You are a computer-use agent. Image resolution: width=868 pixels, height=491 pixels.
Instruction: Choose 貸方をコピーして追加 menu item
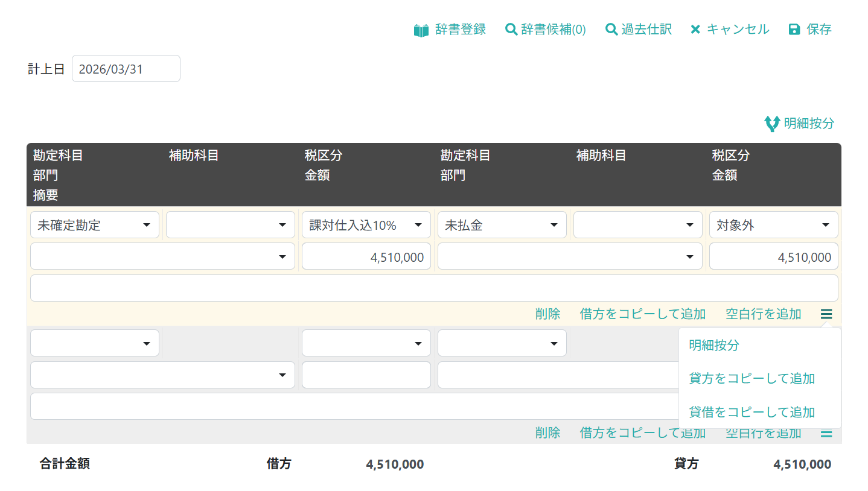tap(752, 378)
